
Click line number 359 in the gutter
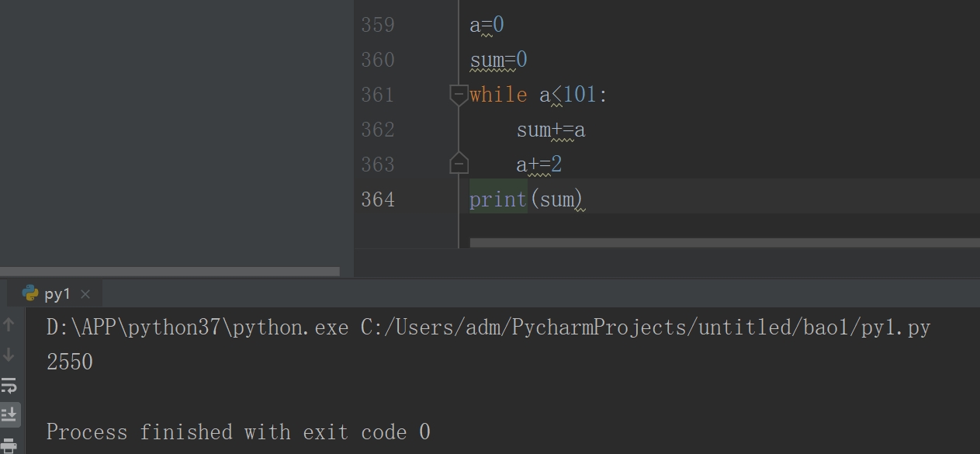[x=378, y=25]
